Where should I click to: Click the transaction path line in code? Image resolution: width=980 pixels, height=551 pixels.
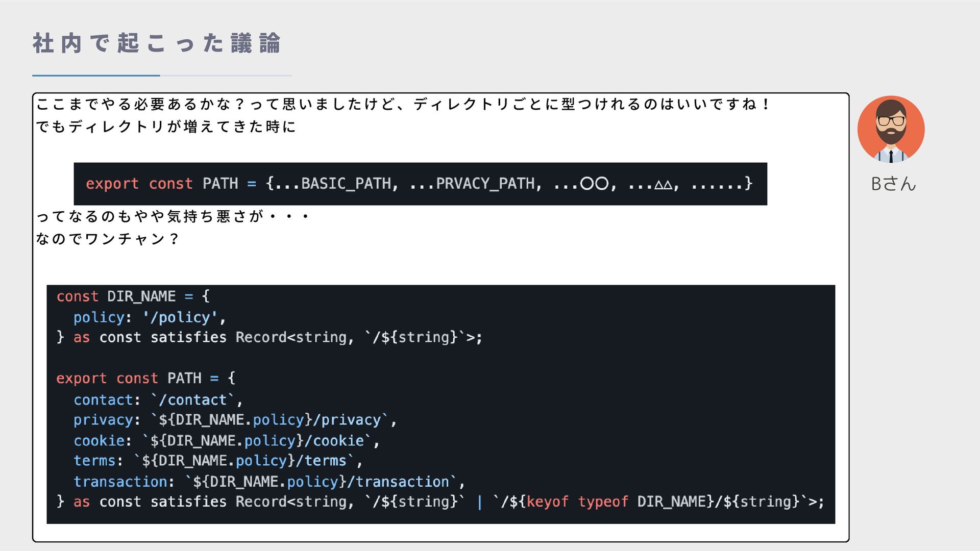point(269,482)
